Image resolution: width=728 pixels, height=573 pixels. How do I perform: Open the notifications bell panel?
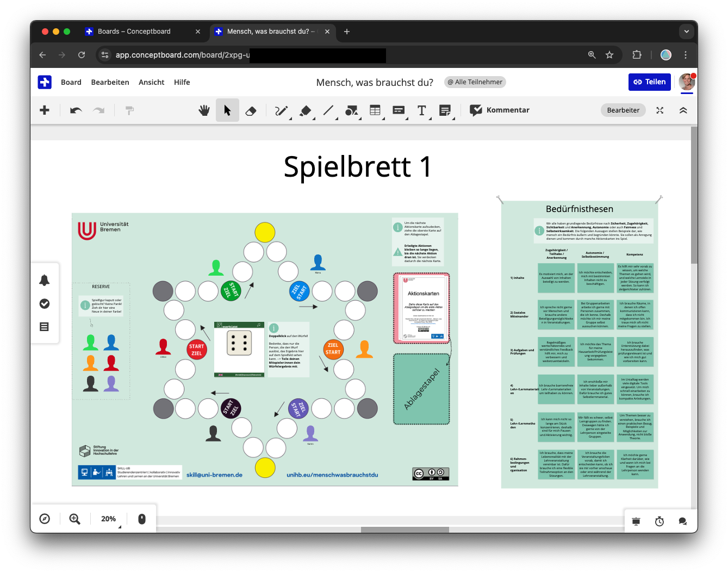click(45, 280)
